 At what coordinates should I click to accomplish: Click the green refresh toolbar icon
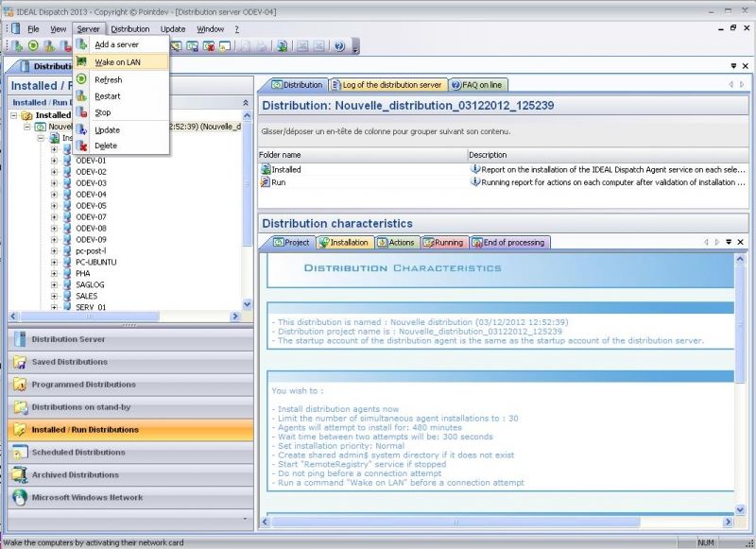tap(33, 45)
